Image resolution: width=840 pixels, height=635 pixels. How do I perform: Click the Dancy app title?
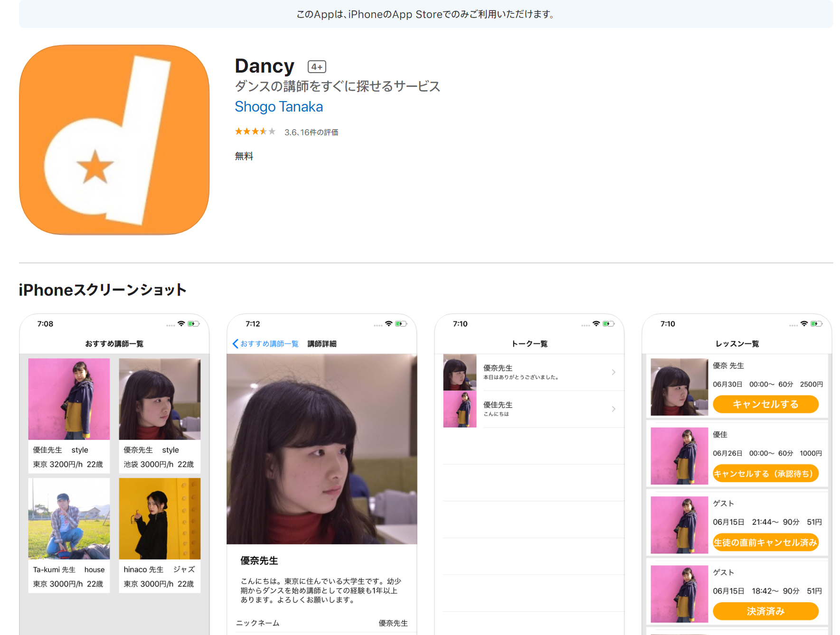pyautogui.click(x=264, y=66)
